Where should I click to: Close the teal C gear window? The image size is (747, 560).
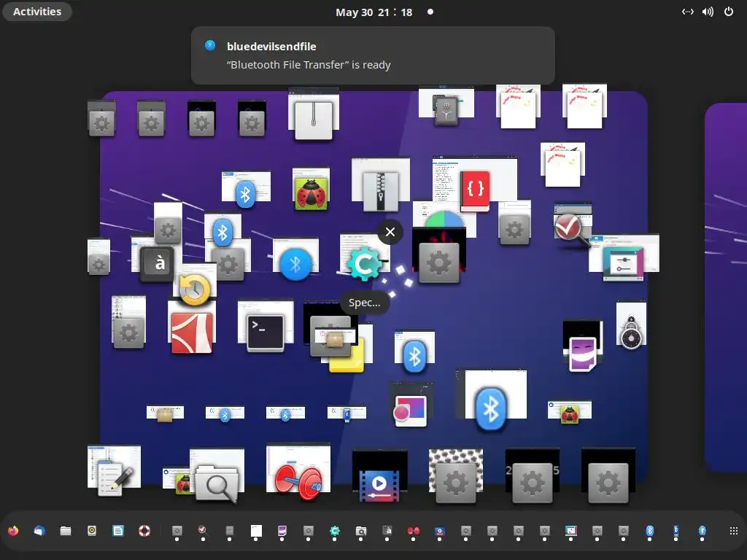390,232
